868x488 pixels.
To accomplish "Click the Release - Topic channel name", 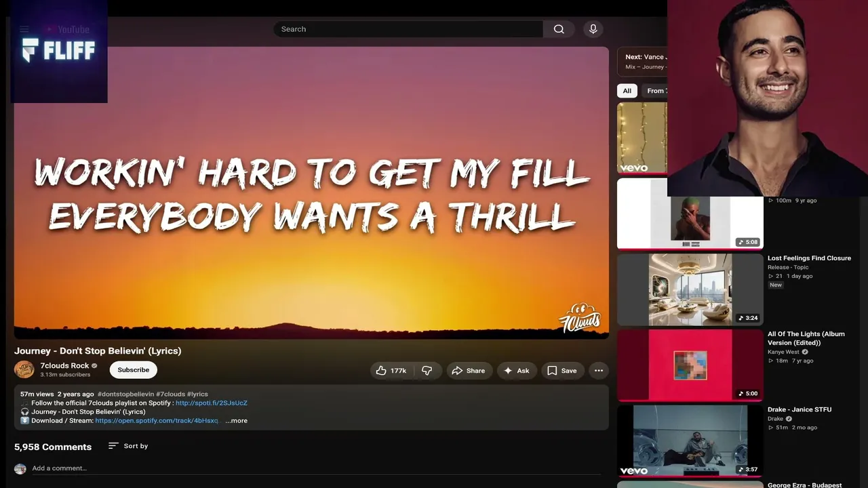I will click(788, 267).
